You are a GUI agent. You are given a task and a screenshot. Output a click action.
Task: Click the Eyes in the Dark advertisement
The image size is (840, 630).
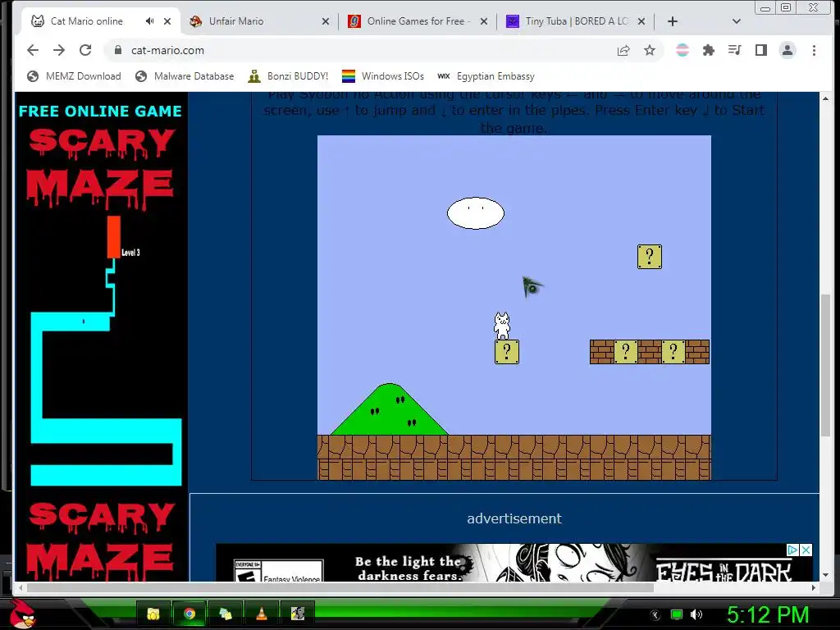(514, 563)
